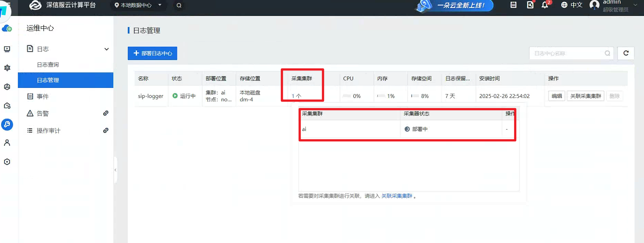644x243 pixels.
Task: Switch language via the 中文 globe selector
Action: [x=571, y=5]
